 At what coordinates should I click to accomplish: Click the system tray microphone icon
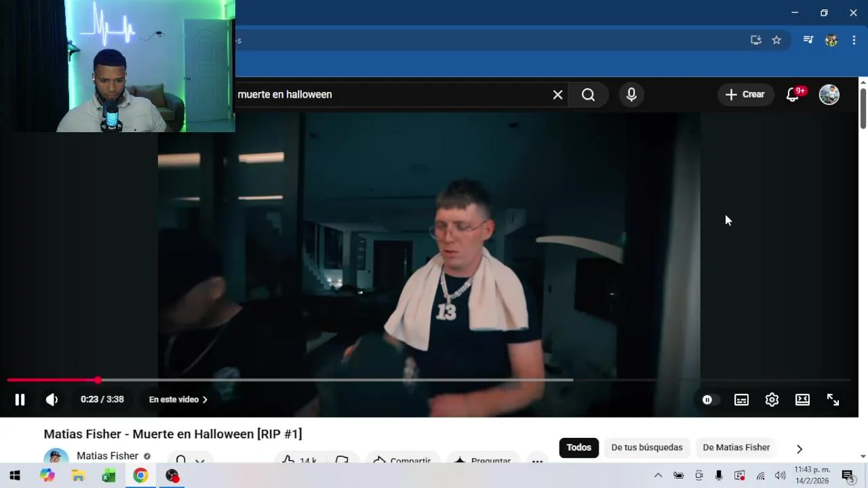click(719, 476)
